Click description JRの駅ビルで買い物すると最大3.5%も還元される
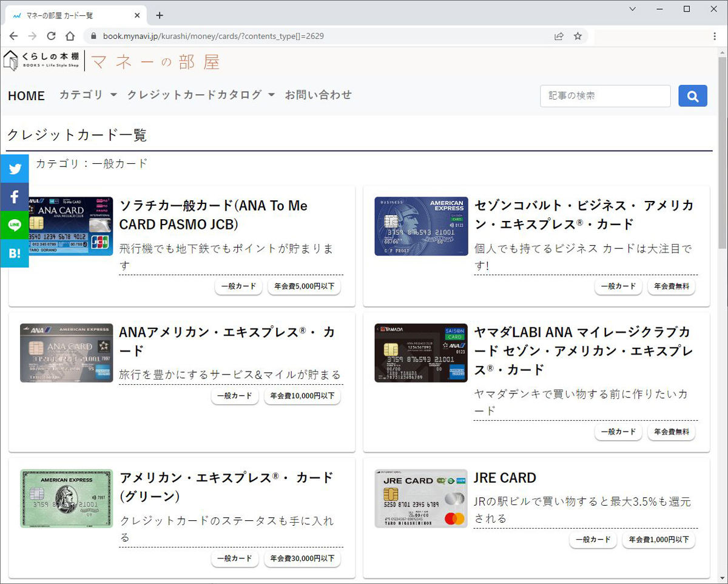Viewport: 728px width, 584px height. click(582, 511)
